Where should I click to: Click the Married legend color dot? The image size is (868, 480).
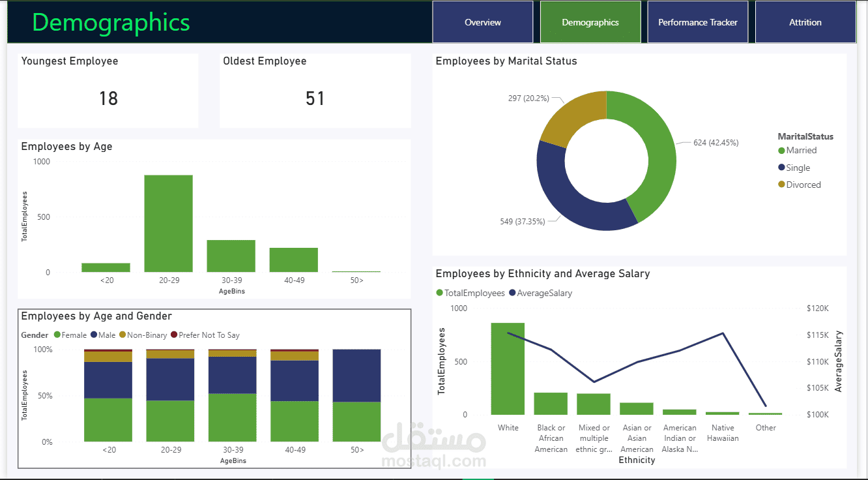781,151
